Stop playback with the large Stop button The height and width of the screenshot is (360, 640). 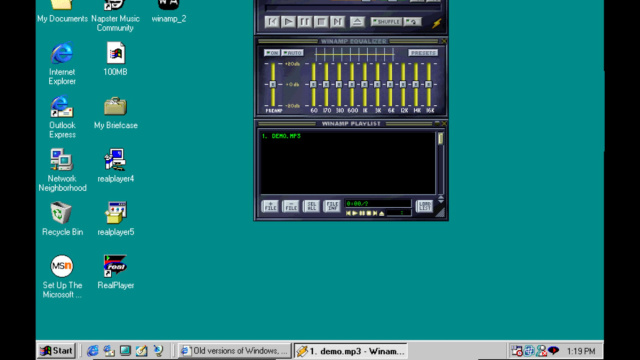click(321, 22)
